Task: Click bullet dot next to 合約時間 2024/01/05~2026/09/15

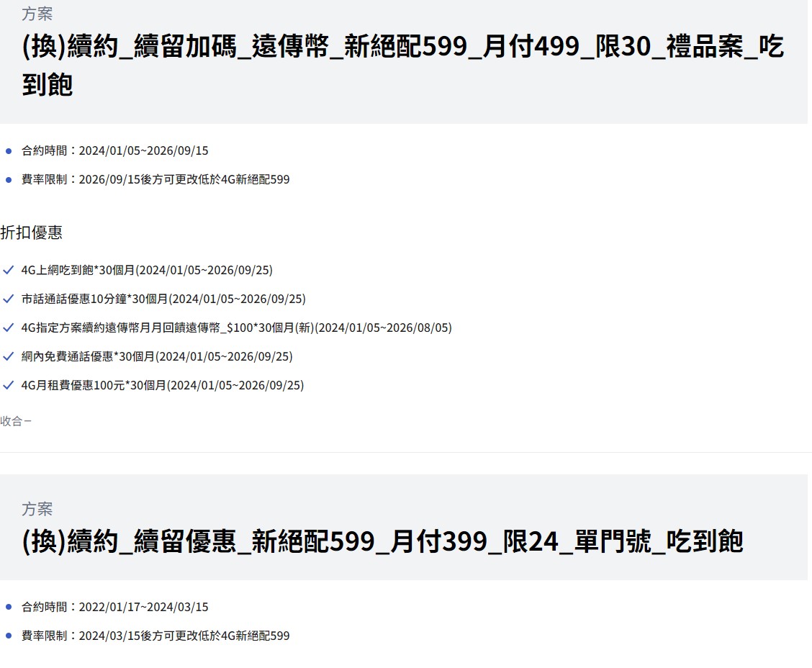Action: [x=9, y=151]
